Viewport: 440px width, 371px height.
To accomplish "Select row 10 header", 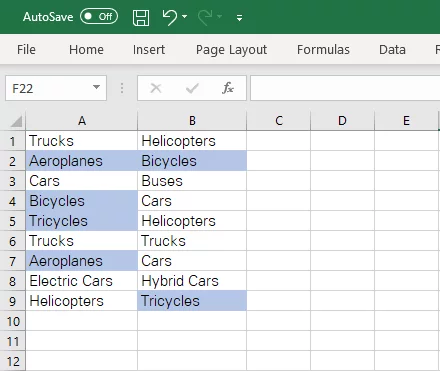I will 13,321.
